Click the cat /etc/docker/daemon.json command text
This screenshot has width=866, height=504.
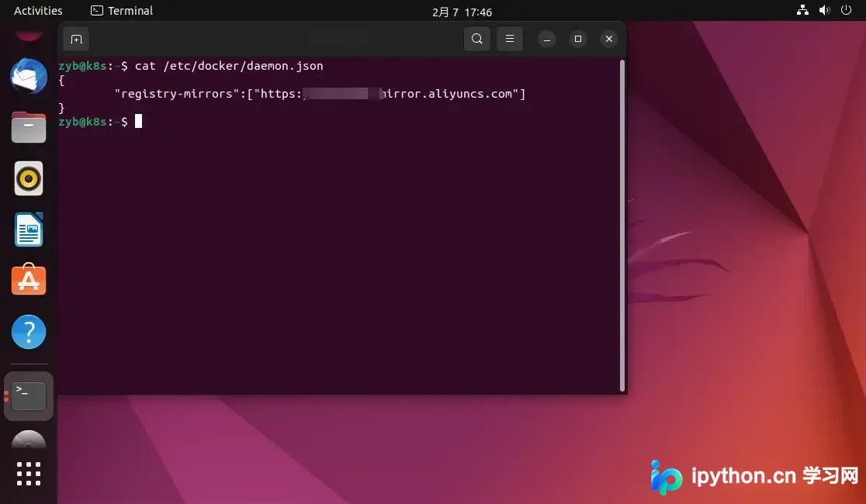229,66
